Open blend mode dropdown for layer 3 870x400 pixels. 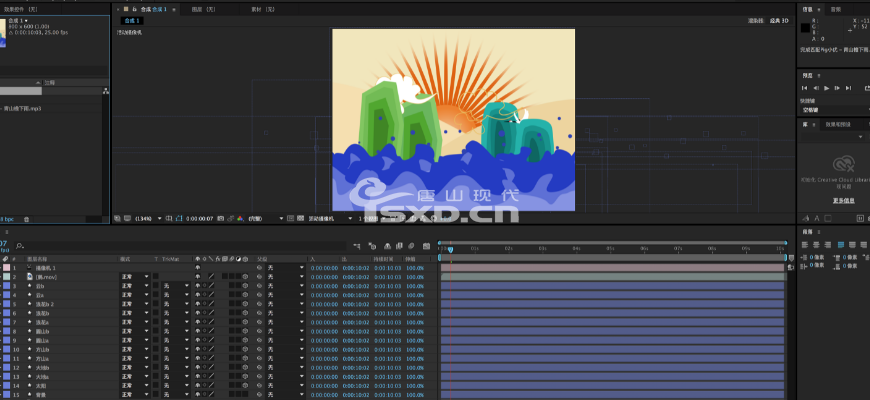pyautogui.click(x=135, y=286)
